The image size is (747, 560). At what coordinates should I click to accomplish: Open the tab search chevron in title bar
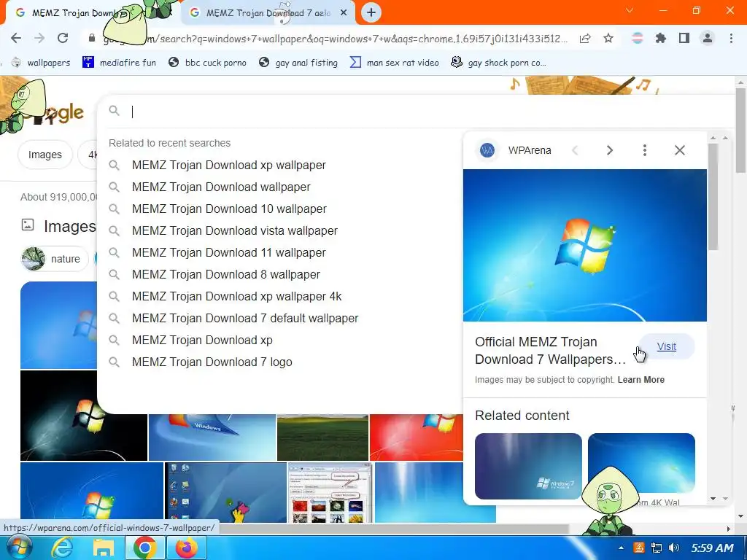click(630, 10)
